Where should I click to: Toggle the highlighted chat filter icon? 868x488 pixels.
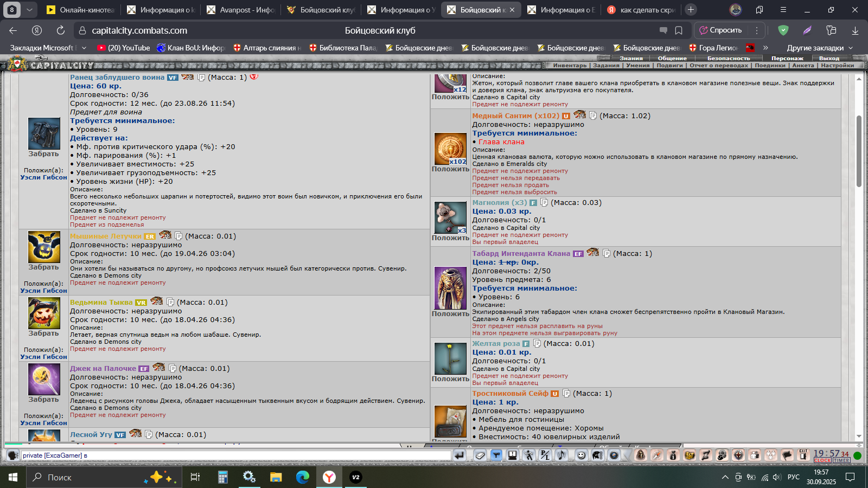pyautogui.click(x=496, y=455)
